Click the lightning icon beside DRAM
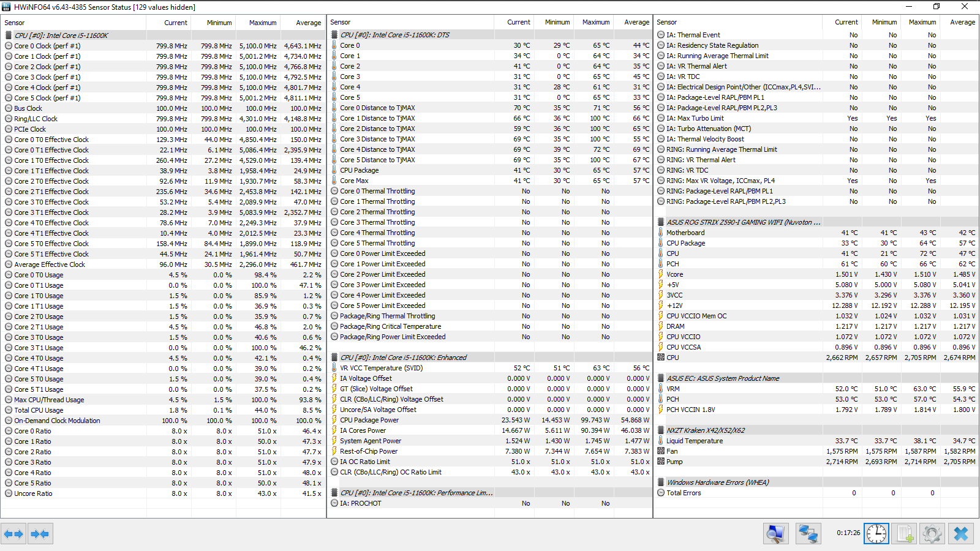 (661, 326)
